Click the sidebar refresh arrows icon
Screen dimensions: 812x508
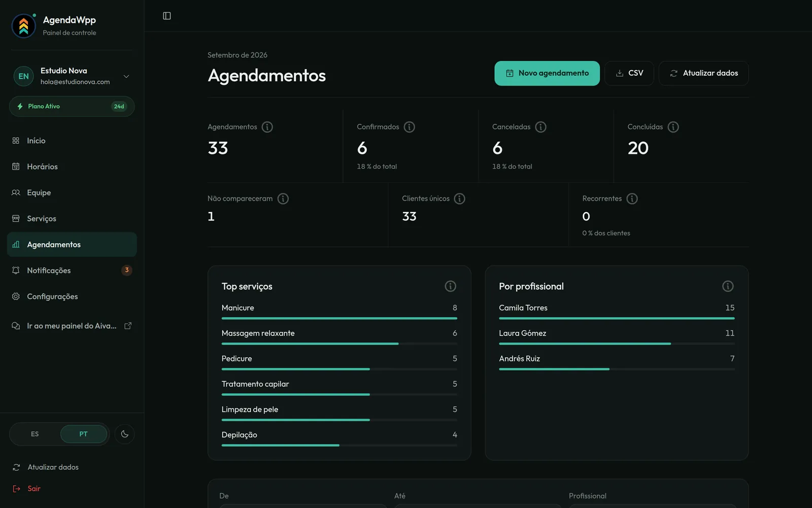click(16, 467)
